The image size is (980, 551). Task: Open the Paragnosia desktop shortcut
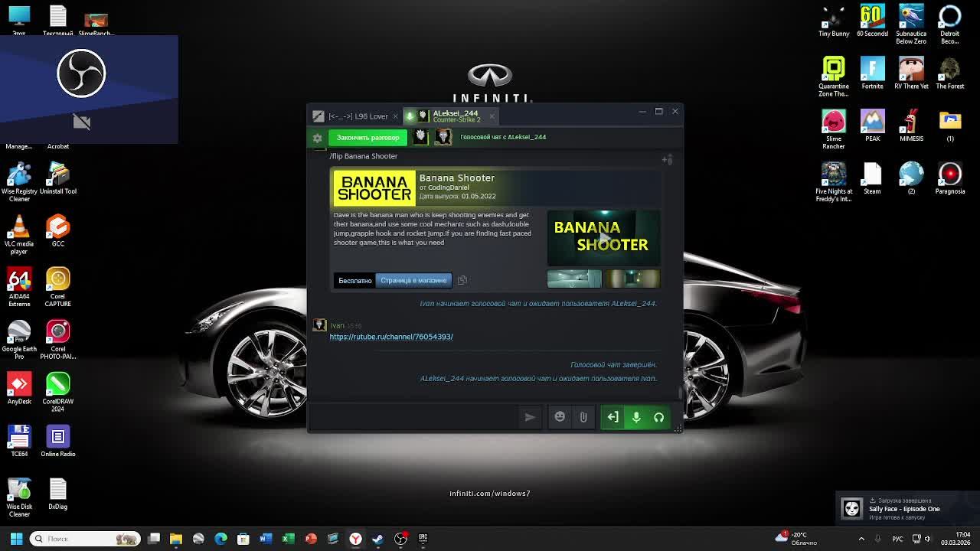click(949, 178)
